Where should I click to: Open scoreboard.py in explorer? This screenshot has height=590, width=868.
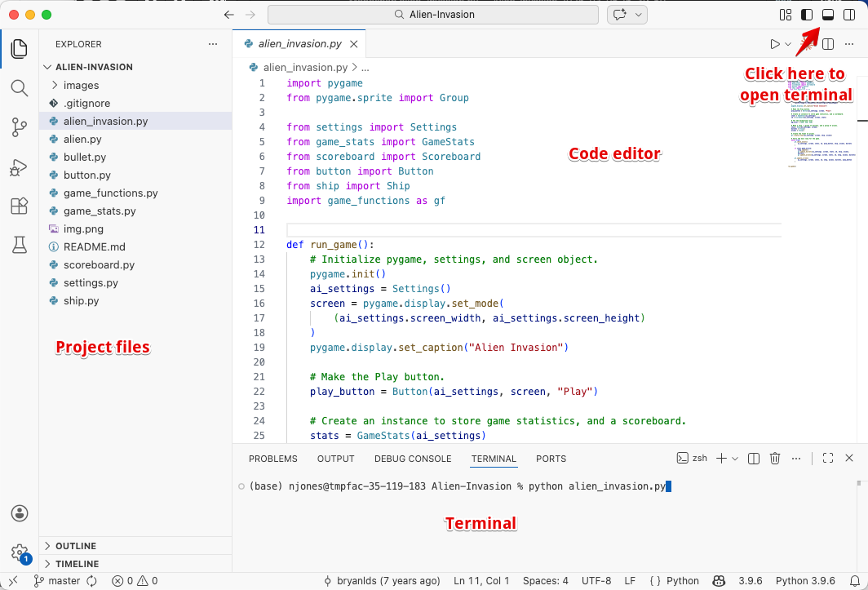click(x=135, y=265)
